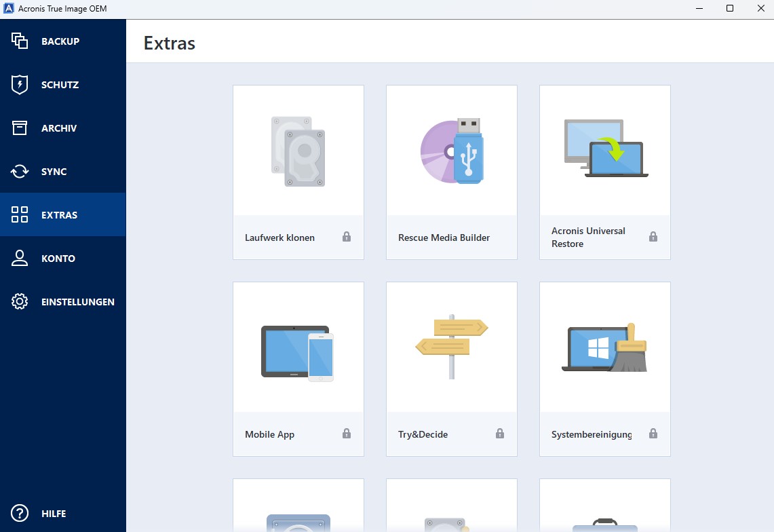Open the Acronis Universal Restore label
The image size is (774, 532).
click(588, 237)
